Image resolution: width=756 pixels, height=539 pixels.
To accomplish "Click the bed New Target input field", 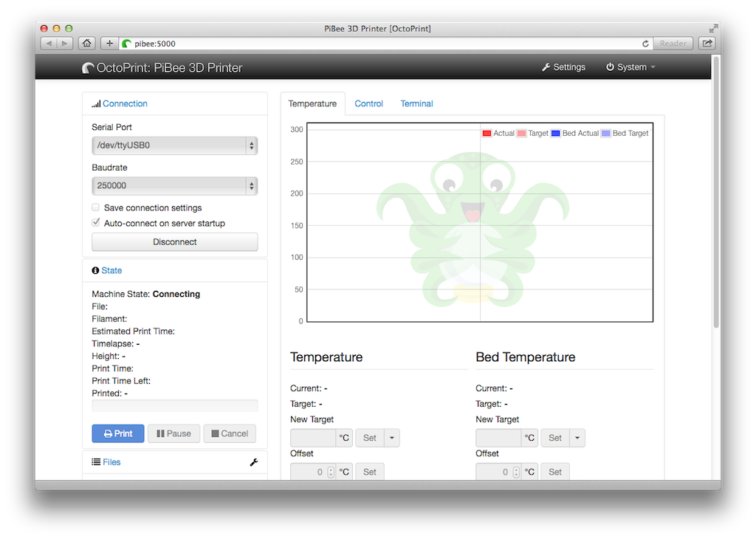I will (x=498, y=438).
